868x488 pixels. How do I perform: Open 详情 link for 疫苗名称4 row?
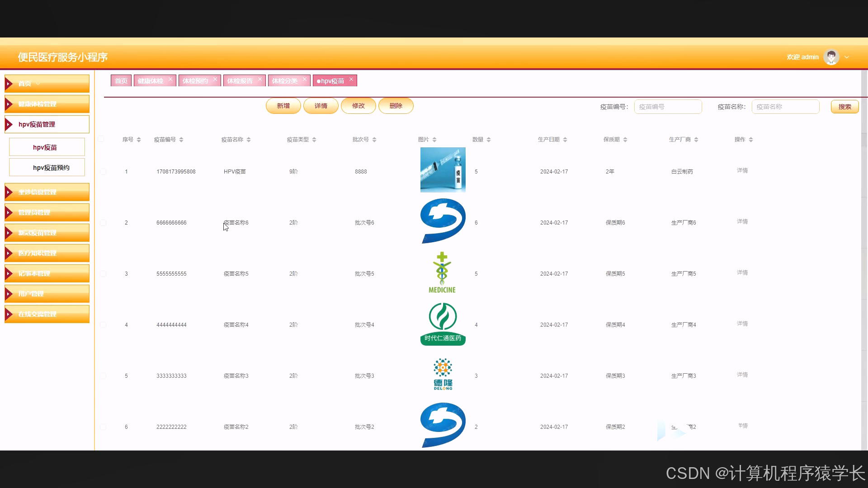pos(742,324)
